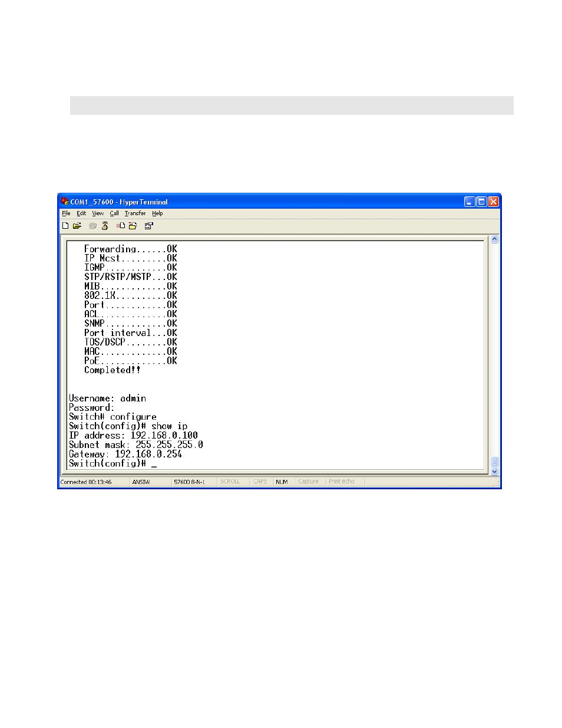
Task: Click the 'Port interval...OK' line
Action: tap(131, 333)
